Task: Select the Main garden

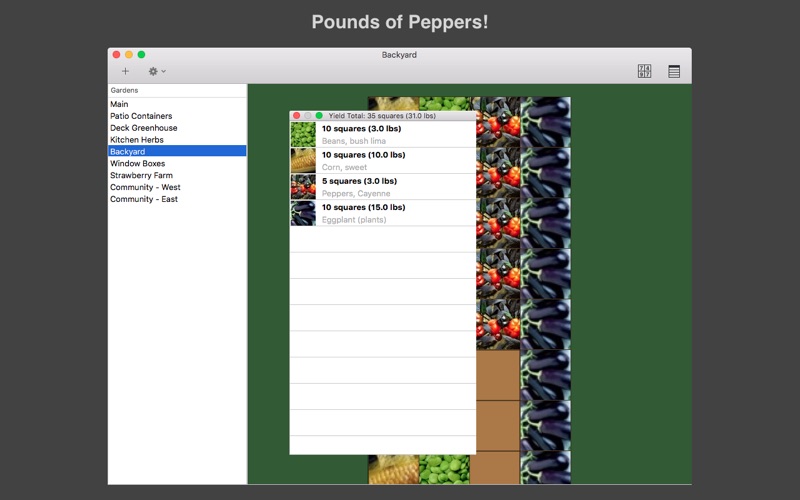Action: pyautogui.click(x=177, y=104)
